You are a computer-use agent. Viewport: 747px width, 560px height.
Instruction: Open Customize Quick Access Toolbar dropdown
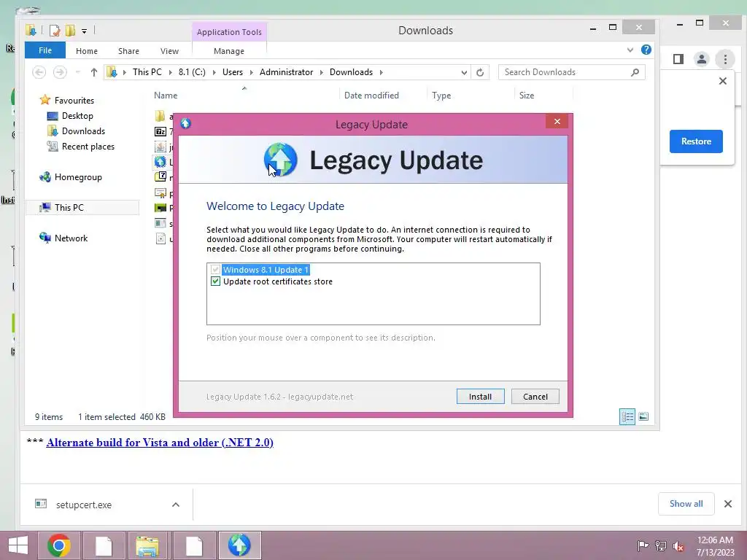pos(84,31)
